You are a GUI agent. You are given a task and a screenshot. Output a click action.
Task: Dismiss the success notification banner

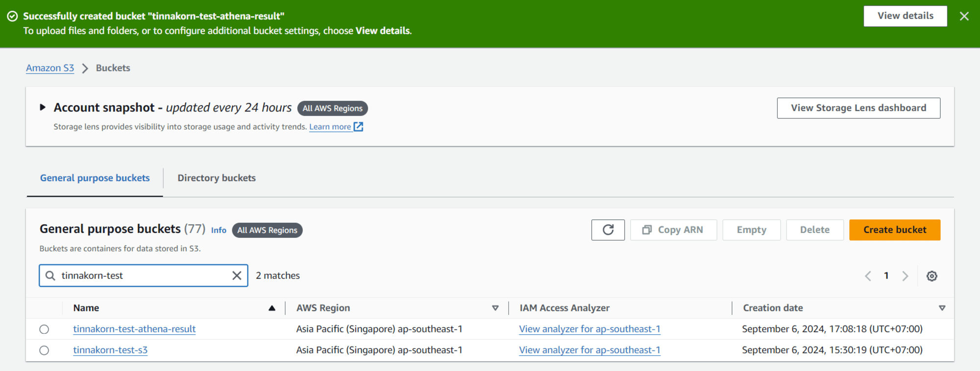964,16
